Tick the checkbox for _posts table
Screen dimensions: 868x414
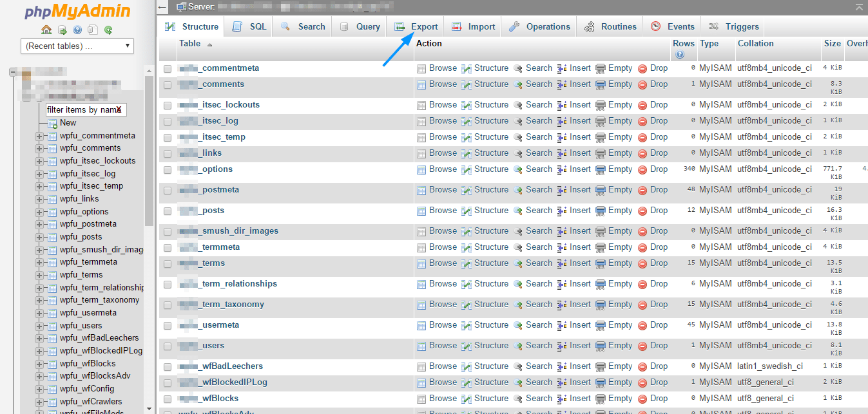pos(168,211)
